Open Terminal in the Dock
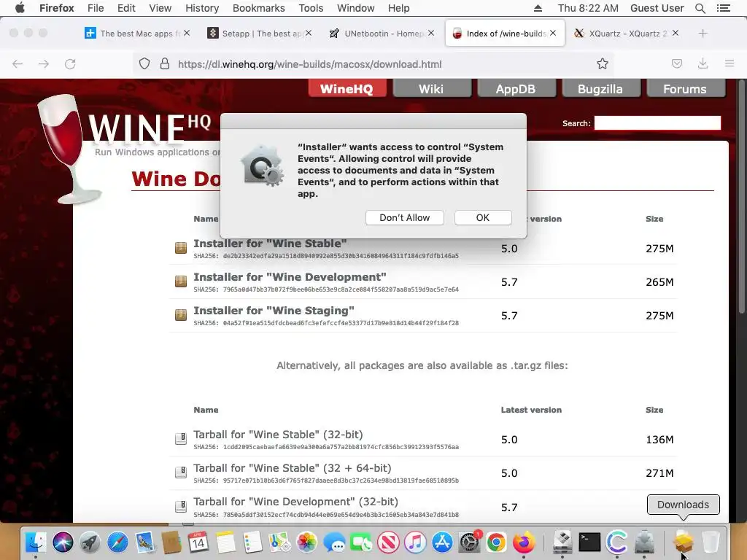 (589, 542)
